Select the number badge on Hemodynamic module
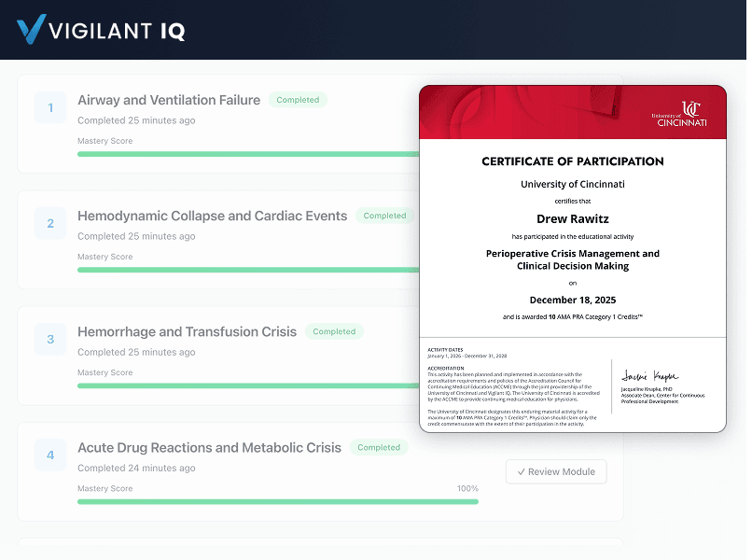The width and height of the screenshot is (752, 560). click(49, 223)
